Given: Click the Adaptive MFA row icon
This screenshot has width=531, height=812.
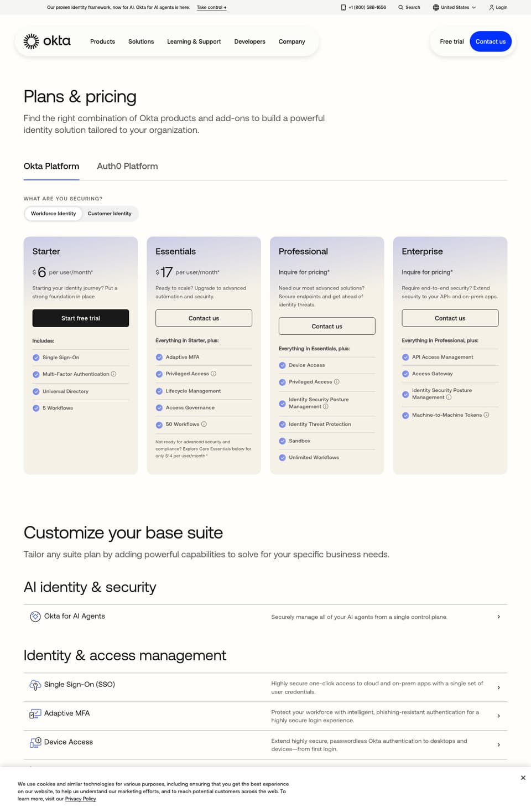Looking at the screenshot, I should click(x=35, y=713).
